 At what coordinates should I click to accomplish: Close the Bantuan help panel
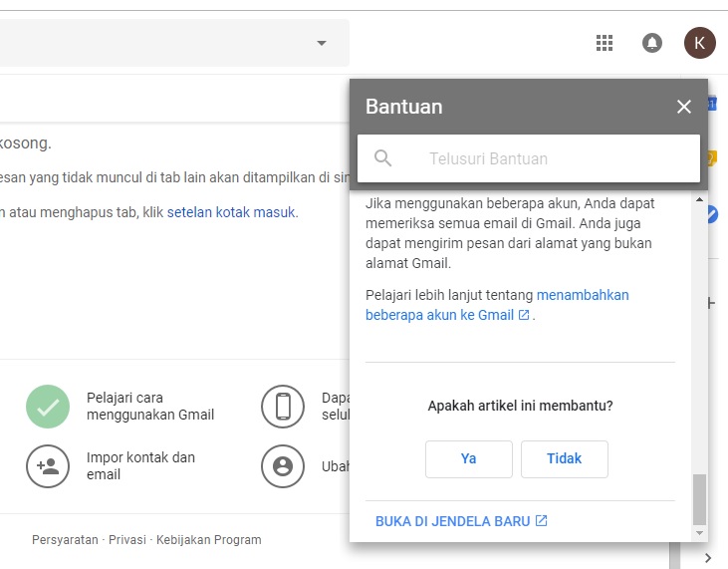pyautogui.click(x=683, y=107)
